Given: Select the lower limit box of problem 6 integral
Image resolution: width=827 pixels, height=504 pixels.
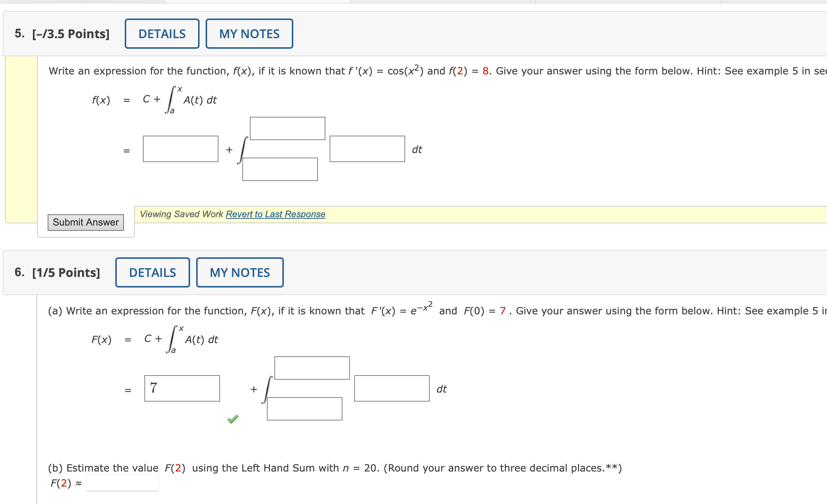Looking at the screenshot, I should click(x=304, y=408).
